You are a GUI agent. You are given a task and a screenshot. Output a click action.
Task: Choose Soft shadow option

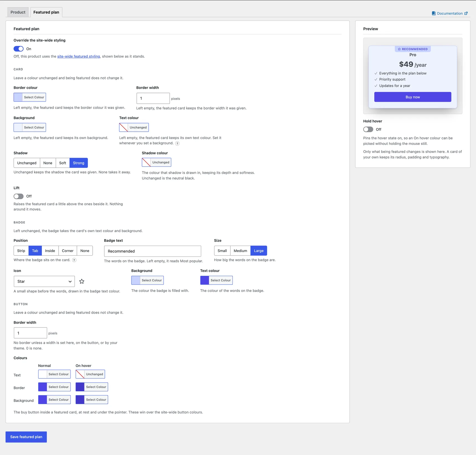(63, 163)
